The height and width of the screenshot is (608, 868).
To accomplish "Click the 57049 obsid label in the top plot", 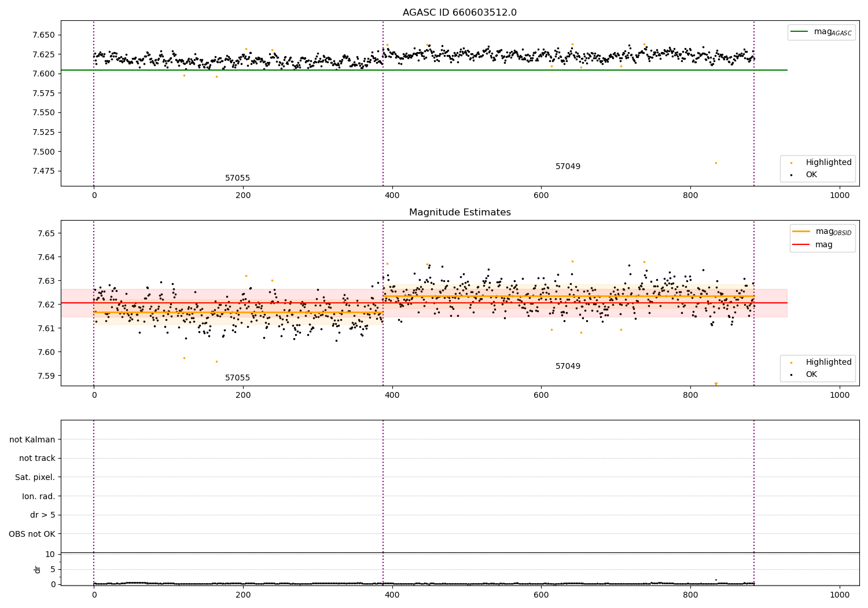I will [568, 167].
